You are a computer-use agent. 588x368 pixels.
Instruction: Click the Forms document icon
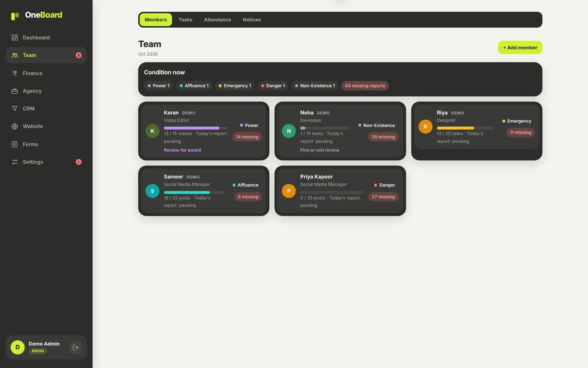pyautogui.click(x=15, y=144)
